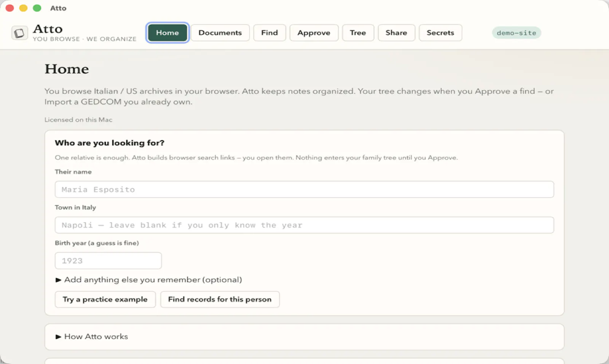Go to the Approve tab
The height and width of the screenshot is (364, 609).
[x=314, y=33]
